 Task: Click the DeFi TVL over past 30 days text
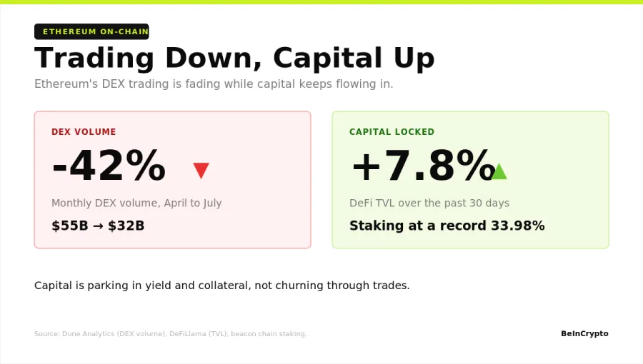(429, 203)
